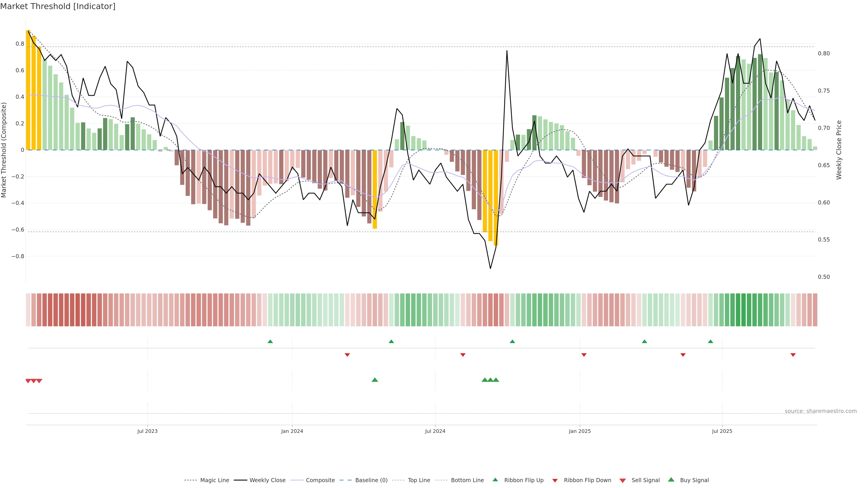Click Sell Signal legend triangle icon
The height and width of the screenshot is (488, 868).
click(x=622, y=480)
